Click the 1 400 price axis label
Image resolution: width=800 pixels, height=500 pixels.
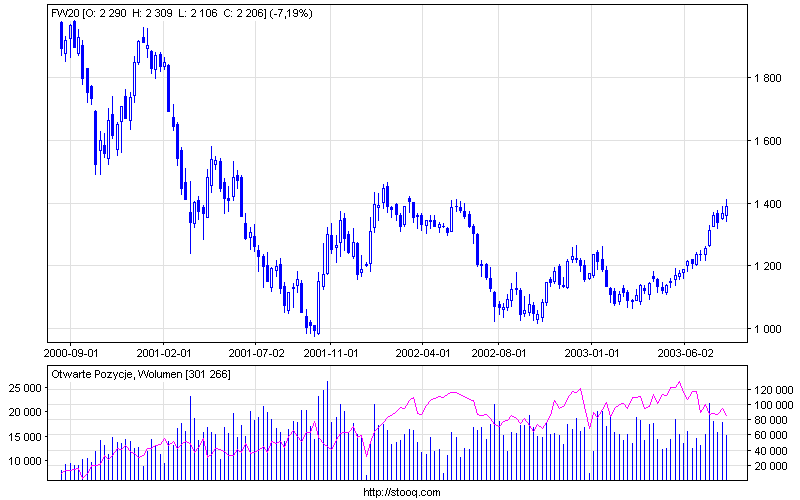768,204
